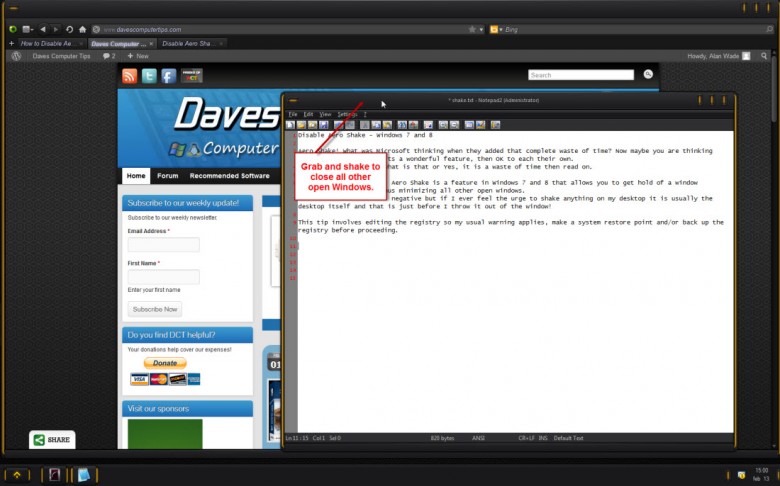Screen dimensions: 780x486
Task: Click the Open file folder icon in Notepad2
Action: point(301,125)
